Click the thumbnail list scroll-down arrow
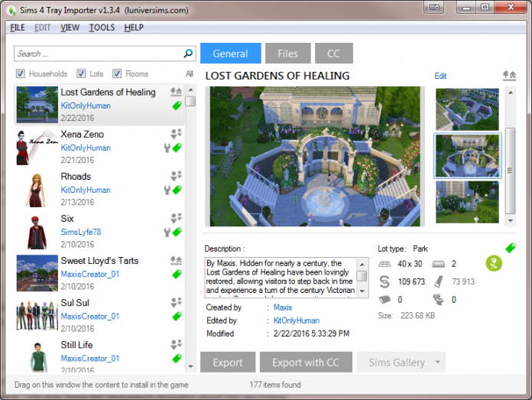Screen dimensions: 532x400 (x=510, y=220)
